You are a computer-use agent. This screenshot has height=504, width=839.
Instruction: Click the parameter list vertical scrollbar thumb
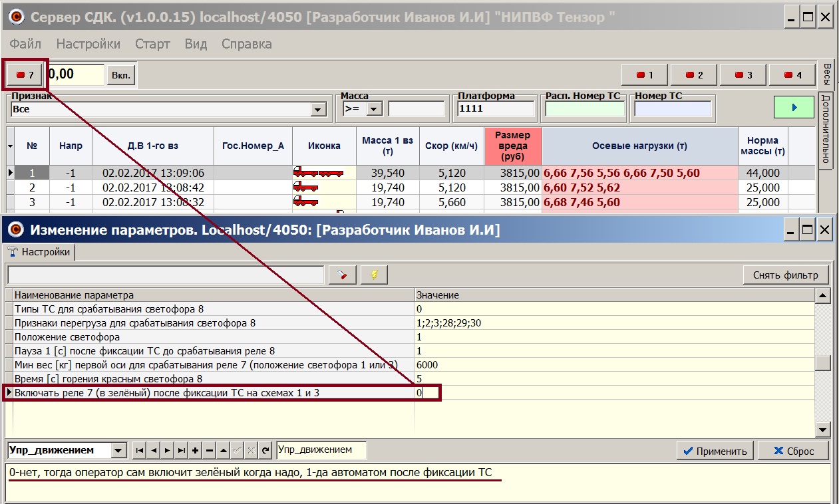point(823,363)
